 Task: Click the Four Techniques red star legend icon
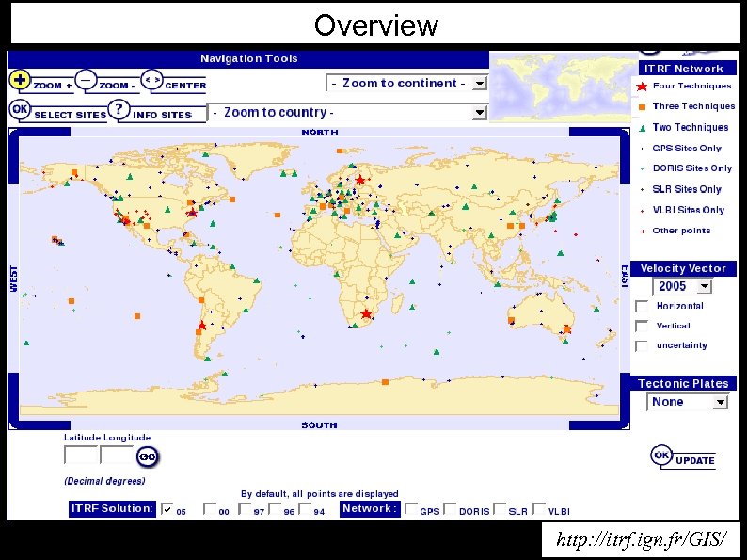(x=642, y=87)
